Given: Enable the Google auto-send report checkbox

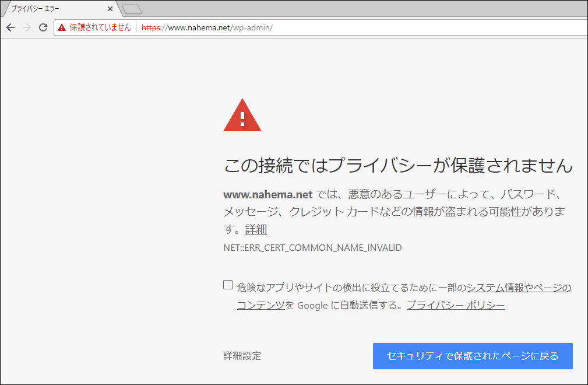Looking at the screenshot, I should point(228,285).
